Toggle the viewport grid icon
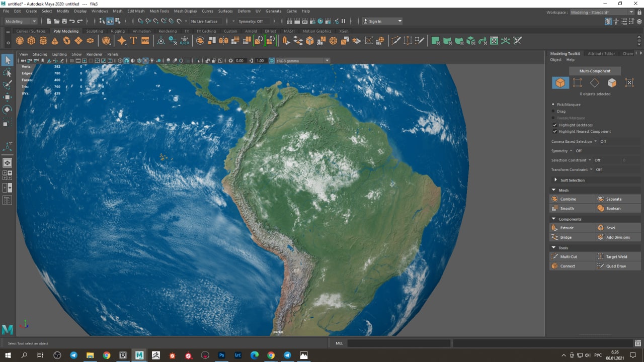The width and height of the screenshot is (644, 362). (71, 60)
